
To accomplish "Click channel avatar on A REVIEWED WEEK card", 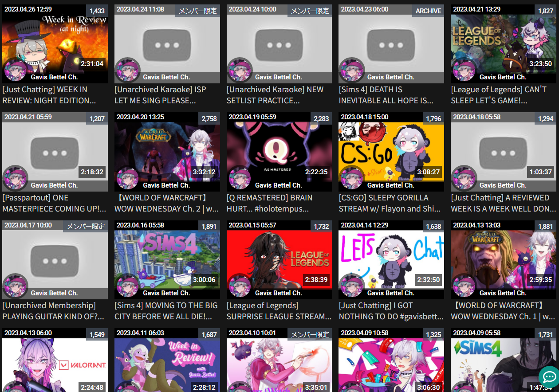I will 465,178.
